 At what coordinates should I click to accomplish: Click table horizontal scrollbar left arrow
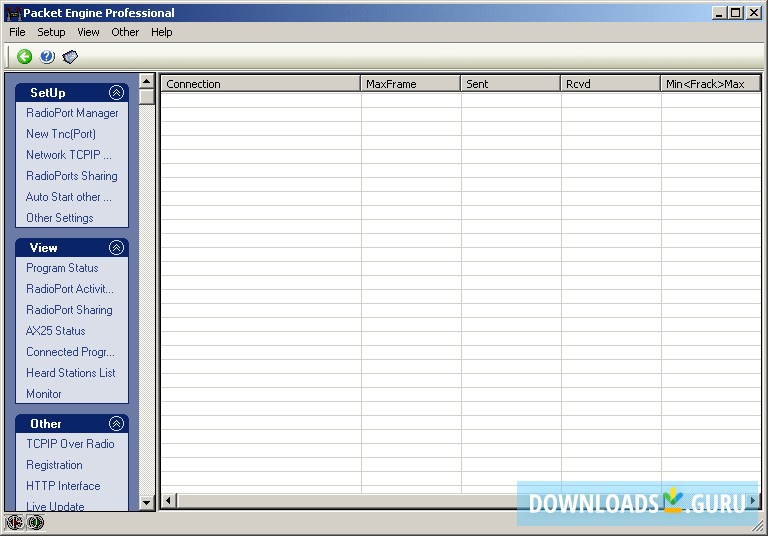click(x=169, y=501)
